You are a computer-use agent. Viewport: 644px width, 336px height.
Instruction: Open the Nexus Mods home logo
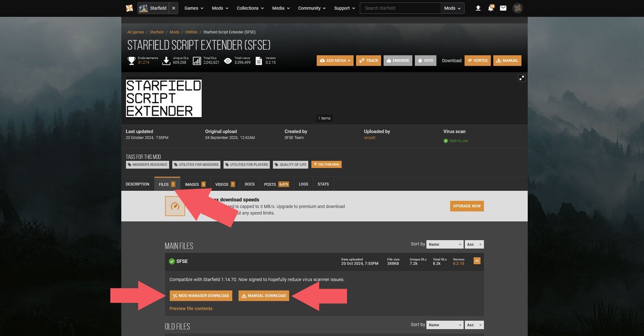pyautogui.click(x=129, y=8)
